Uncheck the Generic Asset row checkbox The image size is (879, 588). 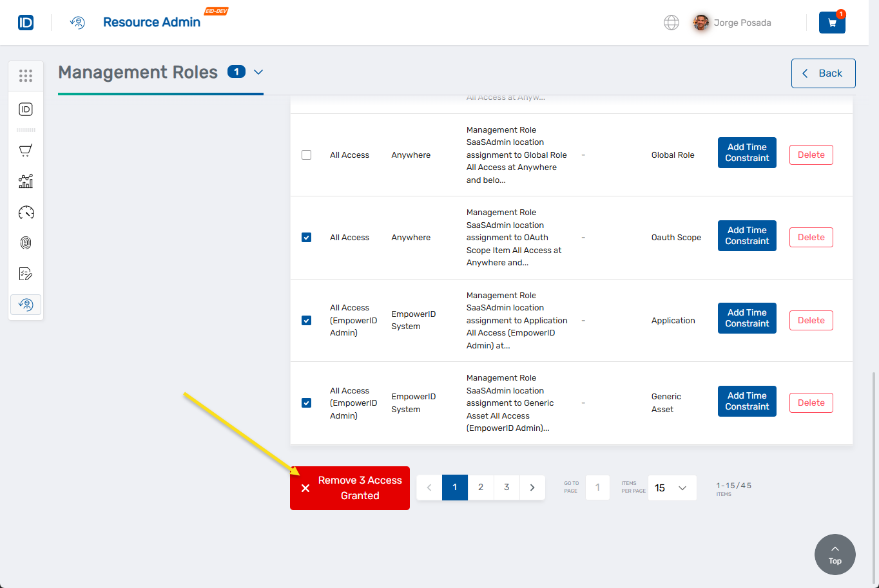click(x=306, y=403)
